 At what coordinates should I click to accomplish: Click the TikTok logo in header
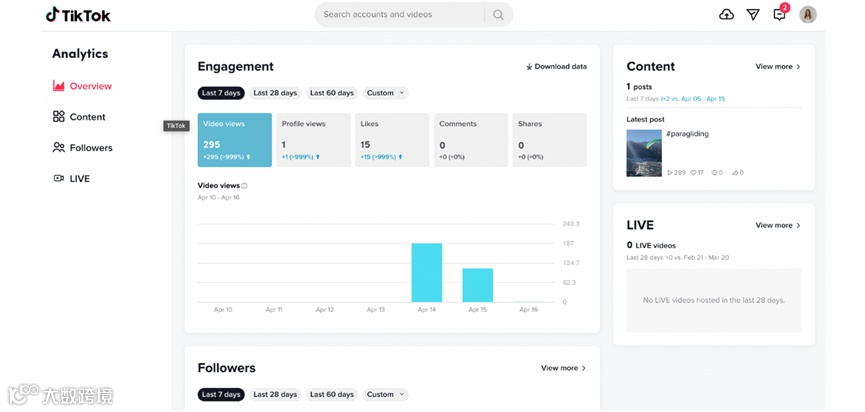pyautogui.click(x=78, y=15)
